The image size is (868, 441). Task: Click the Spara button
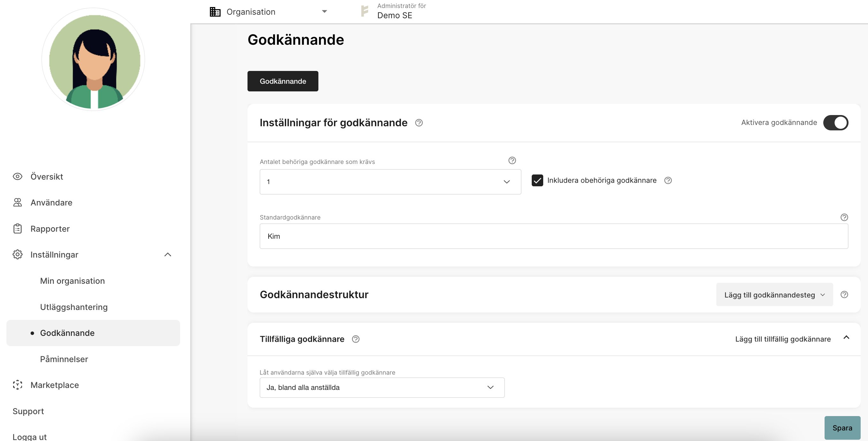click(842, 428)
